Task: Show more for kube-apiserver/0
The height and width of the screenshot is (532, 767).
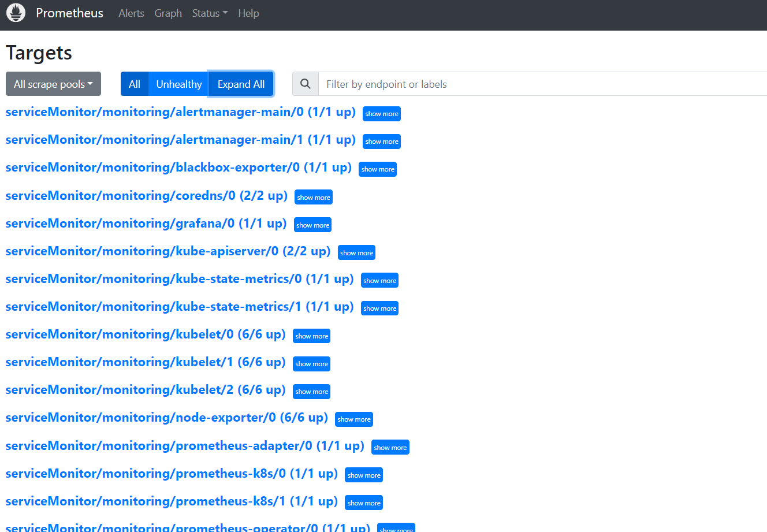Action: (x=357, y=252)
